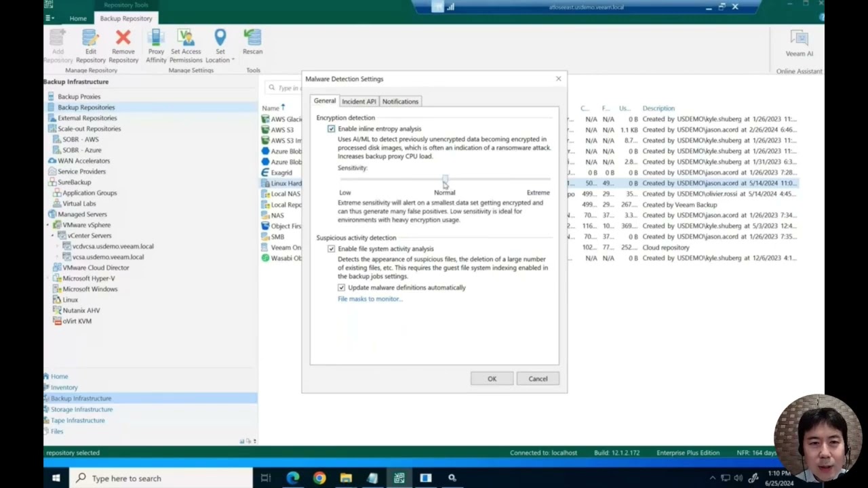868x488 pixels.
Task: Close the Malware Detection Settings dialog
Action: click(558, 79)
